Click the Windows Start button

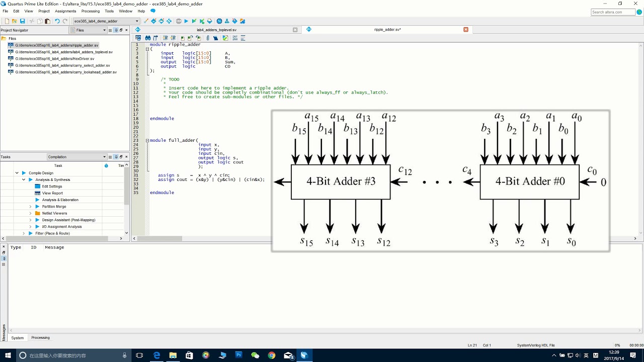7,355
